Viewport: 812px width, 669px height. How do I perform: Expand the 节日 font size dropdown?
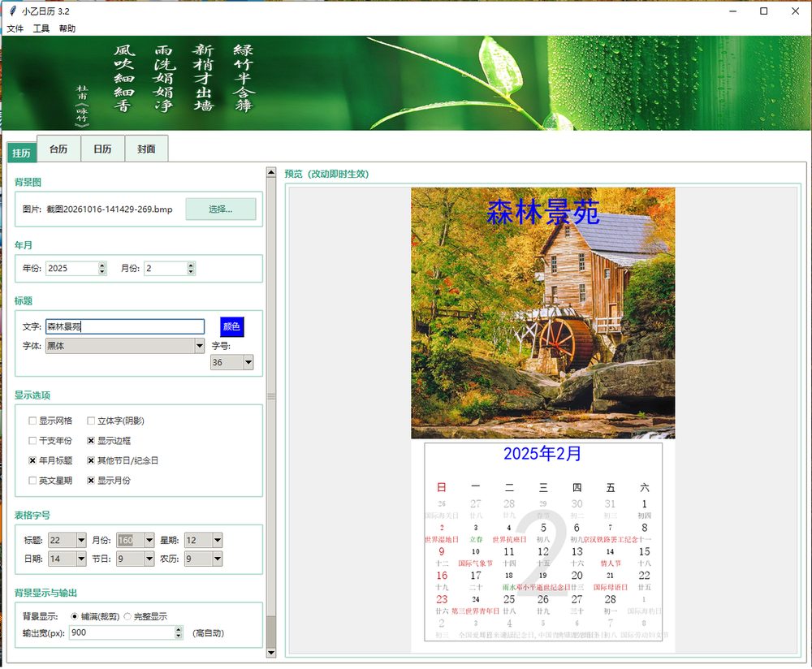click(x=149, y=559)
